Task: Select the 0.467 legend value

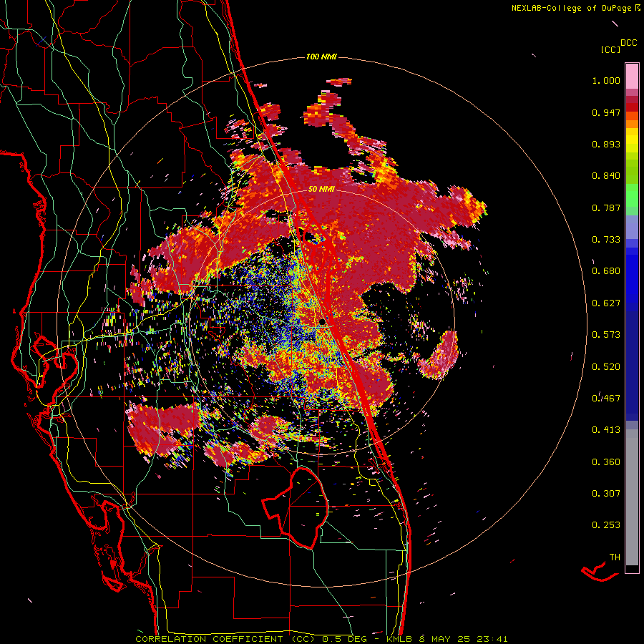Action: tap(606, 399)
